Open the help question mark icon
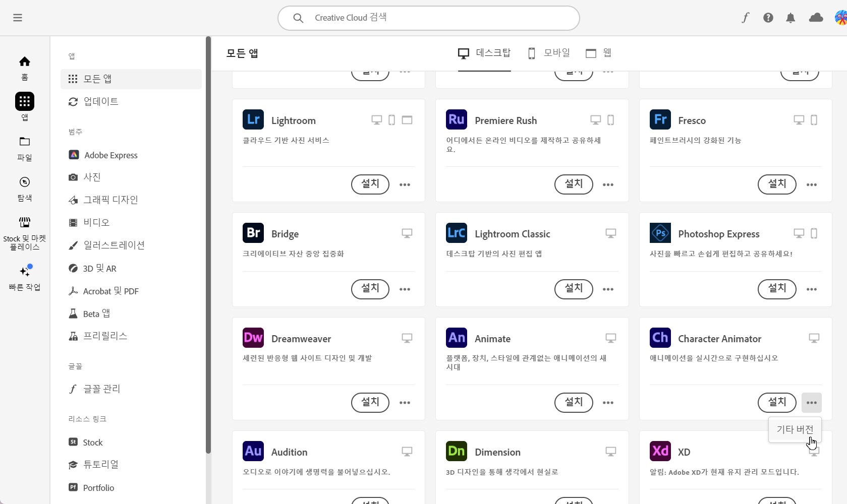This screenshot has width=847, height=504. pos(768,18)
